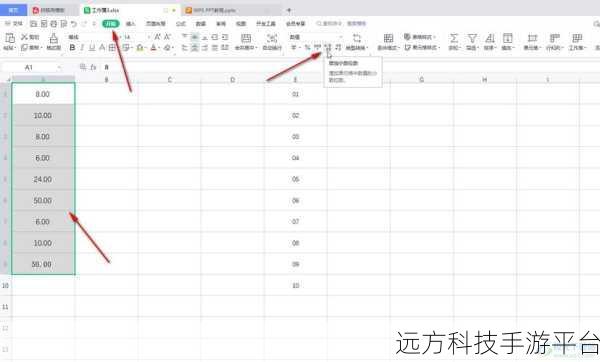600x362 pixels.
Task: Click the Save icon in quick access bar
Action: 34,24
